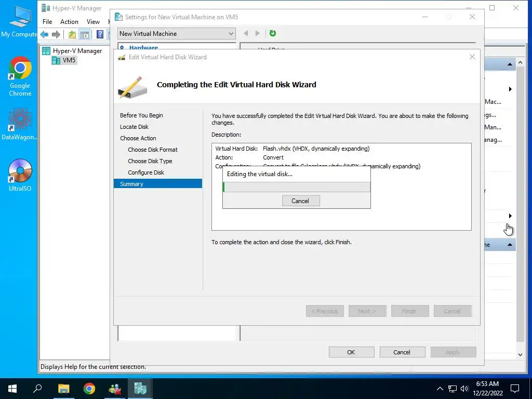
Task: Expand the upper Actions pane submenu arrow
Action: tap(510, 89)
